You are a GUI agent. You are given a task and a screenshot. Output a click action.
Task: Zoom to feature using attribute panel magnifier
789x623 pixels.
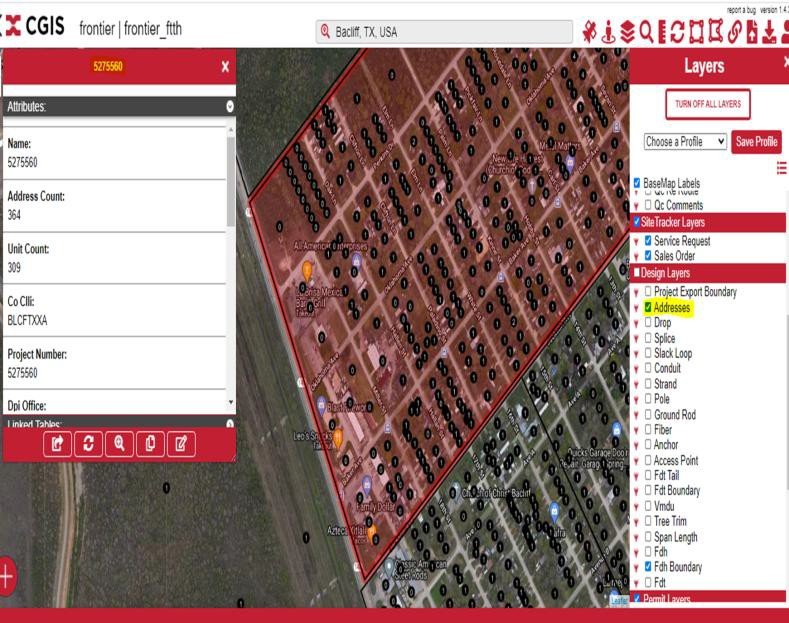[119, 441]
